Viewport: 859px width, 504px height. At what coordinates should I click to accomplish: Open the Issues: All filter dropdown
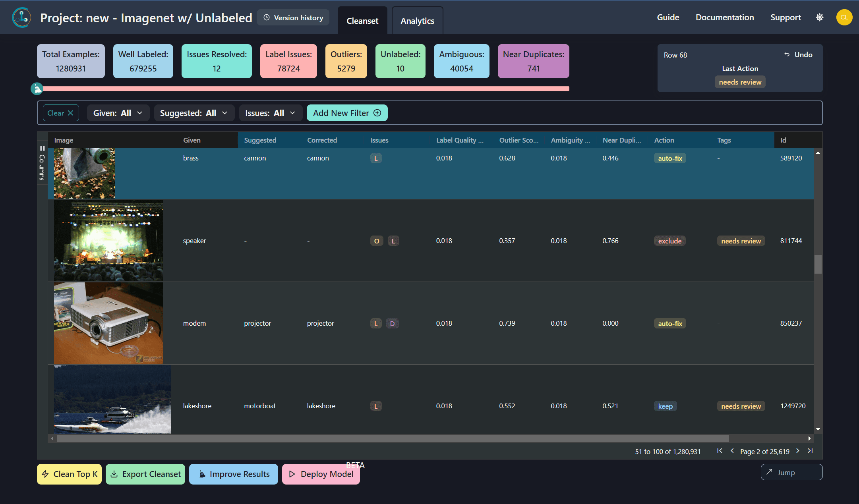click(271, 113)
